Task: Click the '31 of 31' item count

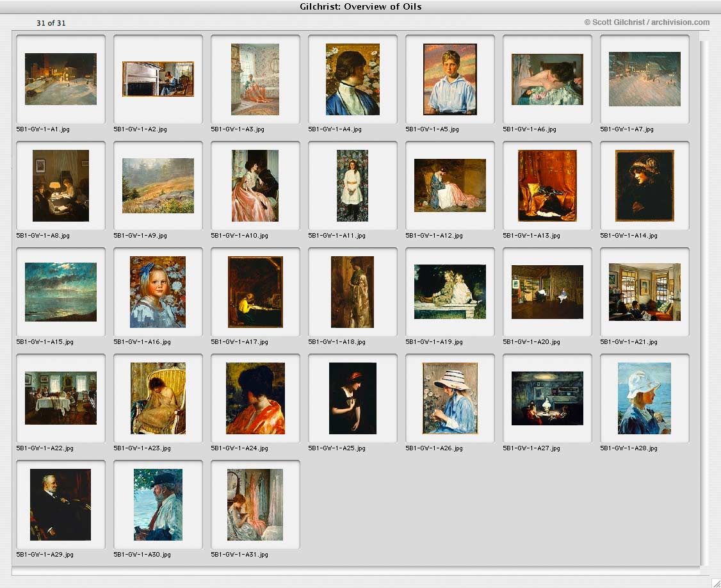Action: coord(51,23)
